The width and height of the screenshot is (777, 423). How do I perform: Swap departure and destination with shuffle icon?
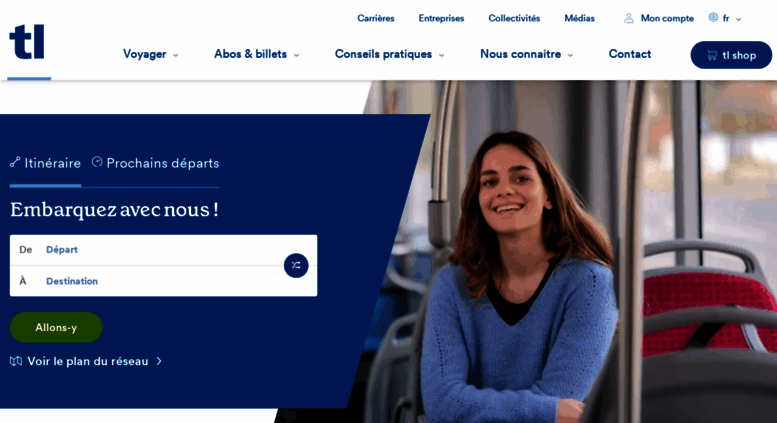click(296, 265)
